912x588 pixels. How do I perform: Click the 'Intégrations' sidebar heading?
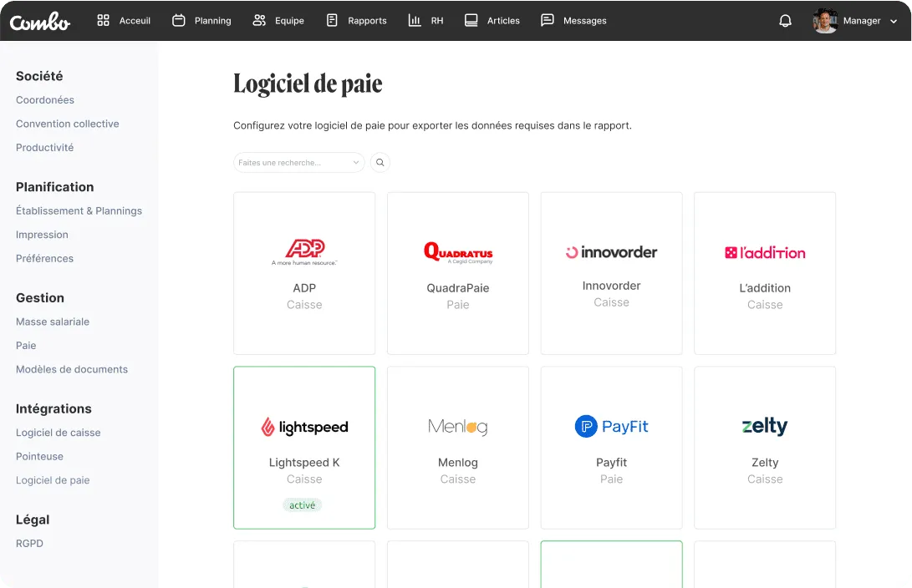click(53, 409)
